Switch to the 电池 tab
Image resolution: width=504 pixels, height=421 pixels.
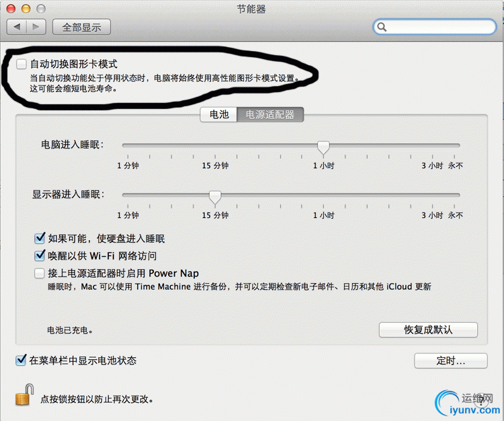tap(219, 114)
